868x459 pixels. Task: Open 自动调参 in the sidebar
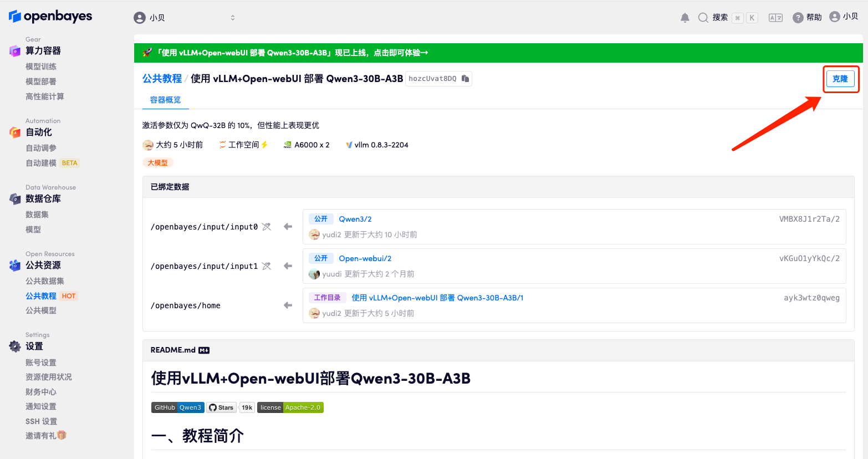pyautogui.click(x=41, y=148)
